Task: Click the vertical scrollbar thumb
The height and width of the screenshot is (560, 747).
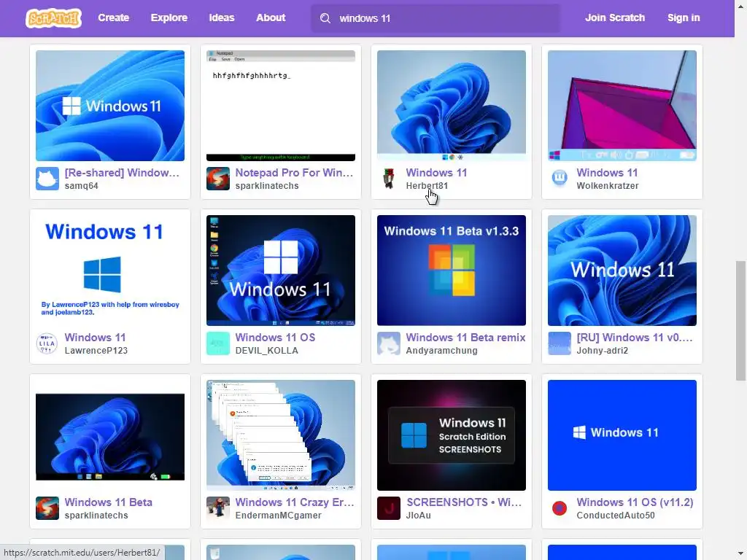Action: 740,321
